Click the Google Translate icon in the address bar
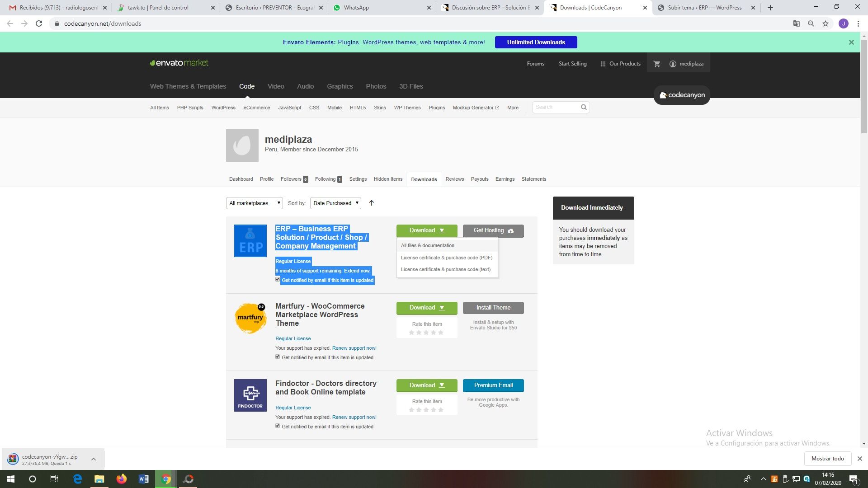 (797, 23)
